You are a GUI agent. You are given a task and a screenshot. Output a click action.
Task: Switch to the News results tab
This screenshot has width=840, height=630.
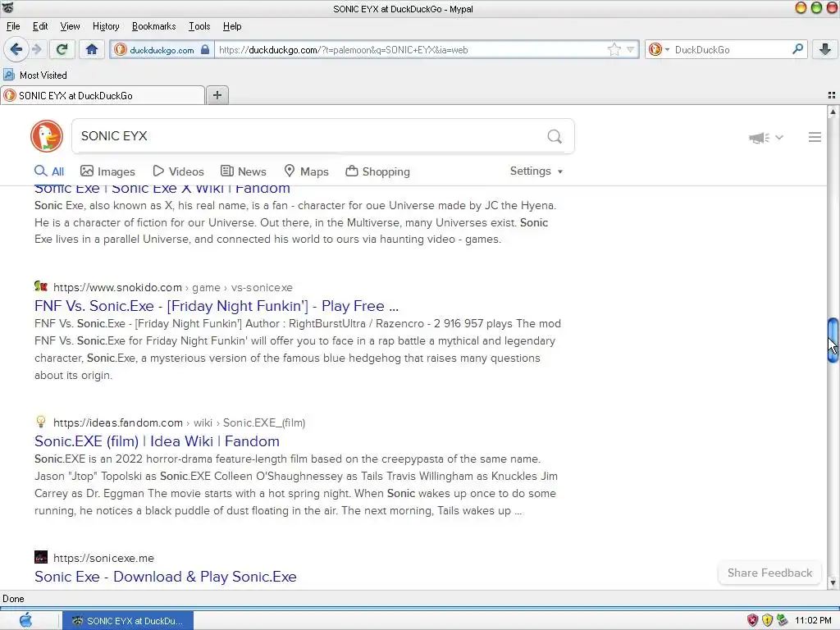243,171
